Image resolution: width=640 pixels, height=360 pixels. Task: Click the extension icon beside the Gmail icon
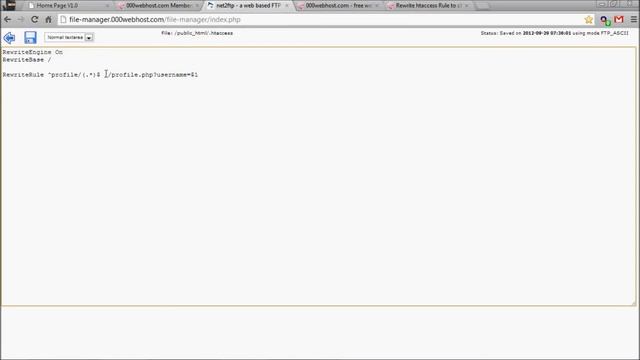[605, 20]
